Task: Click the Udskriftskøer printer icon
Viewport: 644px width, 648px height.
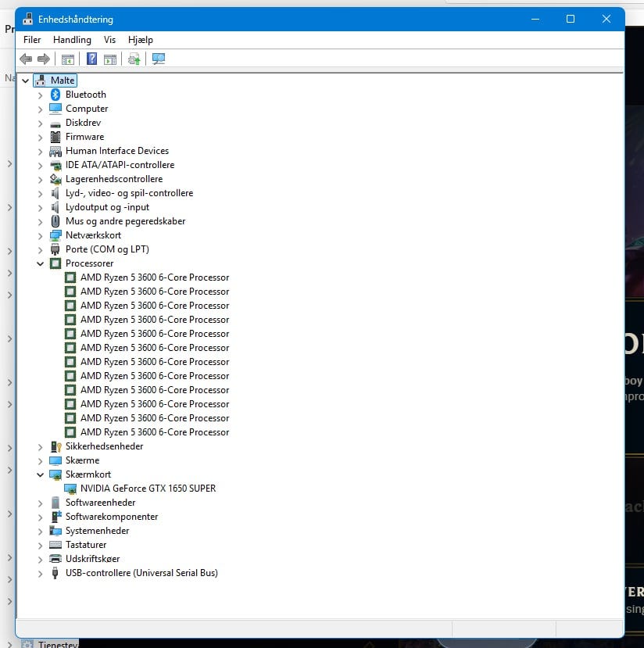Action: click(55, 559)
